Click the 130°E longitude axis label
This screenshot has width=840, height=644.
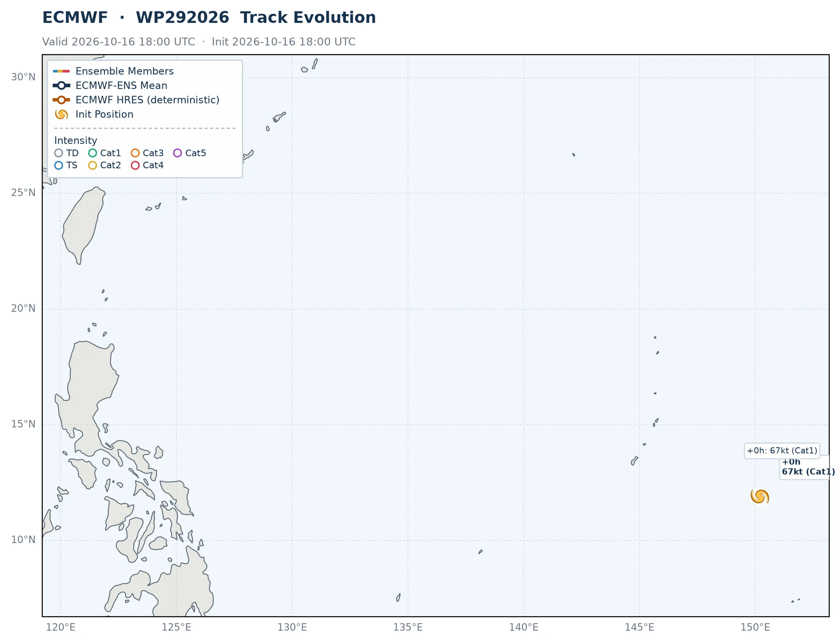pos(292,628)
